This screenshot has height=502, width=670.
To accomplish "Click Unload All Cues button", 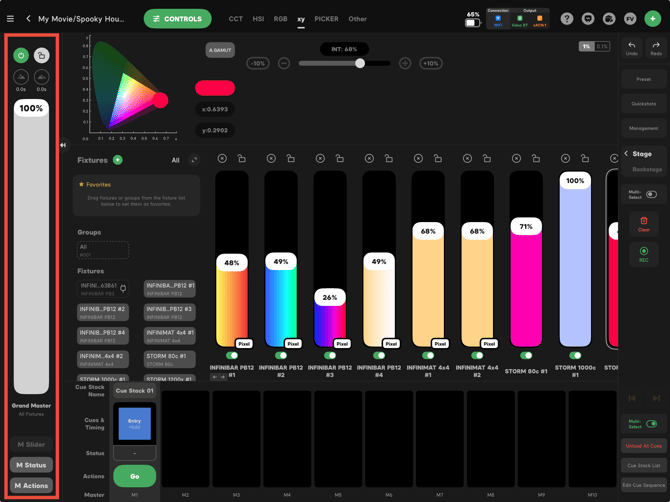I will [x=644, y=446].
